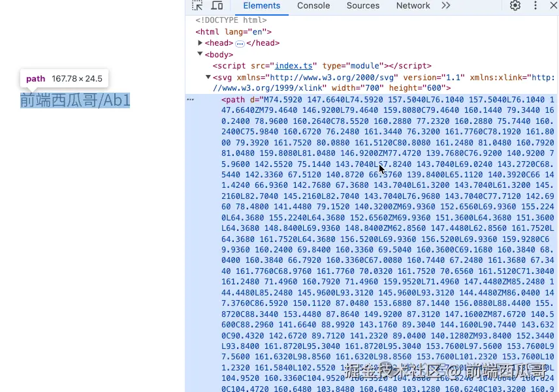The height and width of the screenshot is (392, 559).
Task: Open the Network tab
Action: pyautogui.click(x=413, y=6)
